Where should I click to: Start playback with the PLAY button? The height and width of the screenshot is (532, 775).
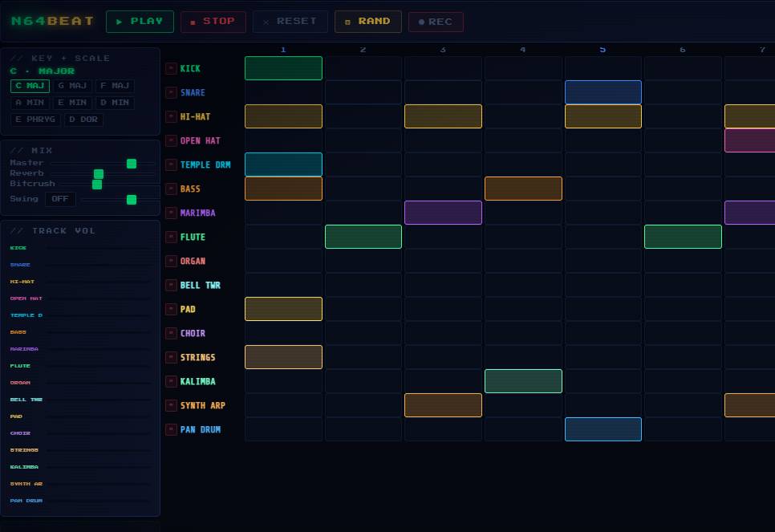[140, 22]
